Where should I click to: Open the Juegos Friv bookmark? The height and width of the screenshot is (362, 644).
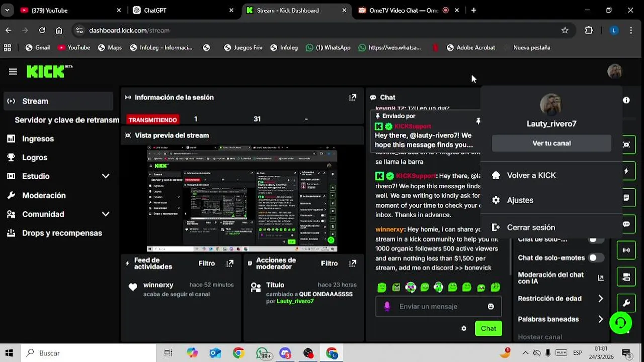pos(244,48)
